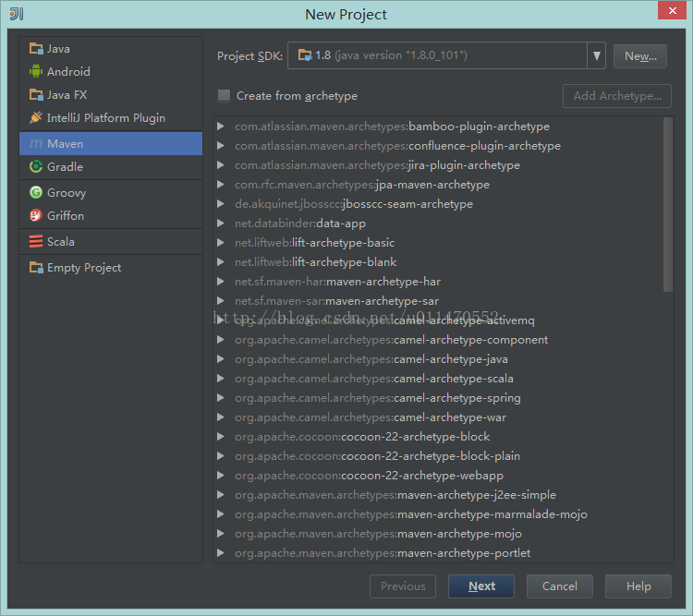The image size is (693, 616).
Task: Select cocoon-22-archetype-block-plain row text
Action: [x=377, y=456]
